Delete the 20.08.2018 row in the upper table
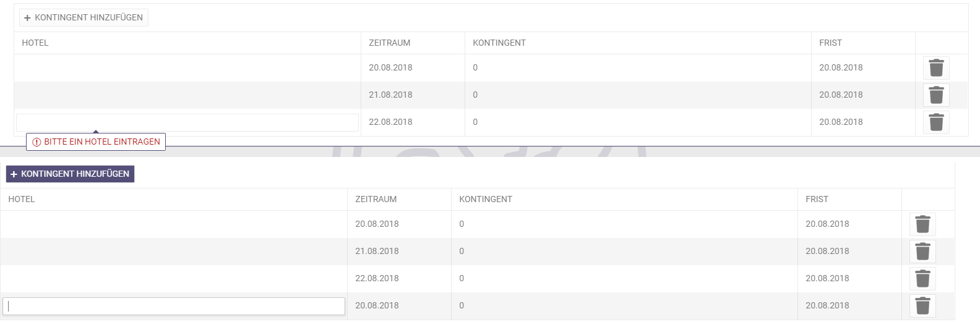 pyautogui.click(x=936, y=68)
